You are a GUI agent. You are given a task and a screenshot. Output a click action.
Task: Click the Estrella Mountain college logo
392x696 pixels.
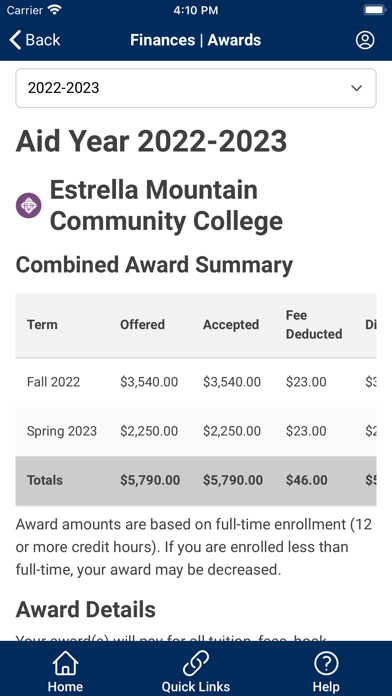tap(29, 206)
